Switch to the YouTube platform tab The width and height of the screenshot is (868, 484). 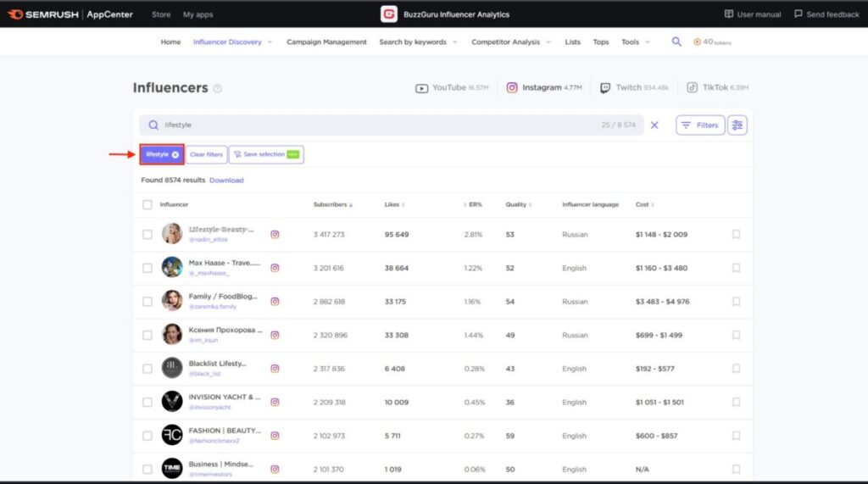click(x=452, y=87)
